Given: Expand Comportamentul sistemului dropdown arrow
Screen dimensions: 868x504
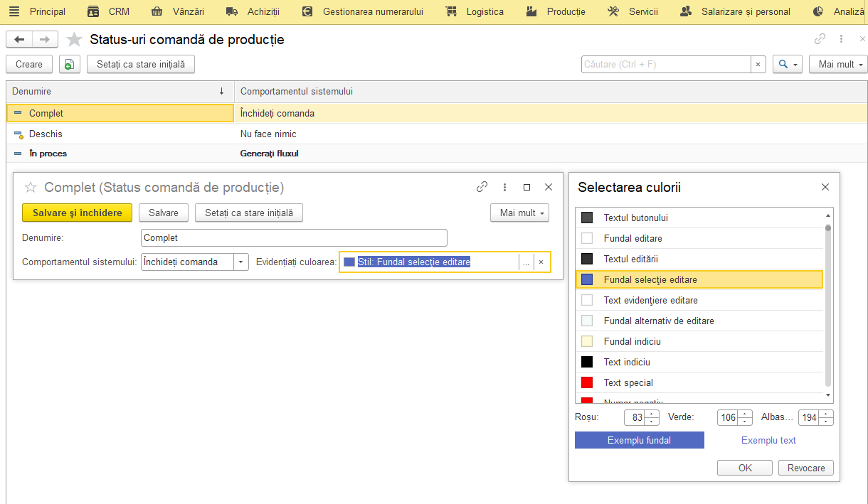Looking at the screenshot, I should point(241,262).
